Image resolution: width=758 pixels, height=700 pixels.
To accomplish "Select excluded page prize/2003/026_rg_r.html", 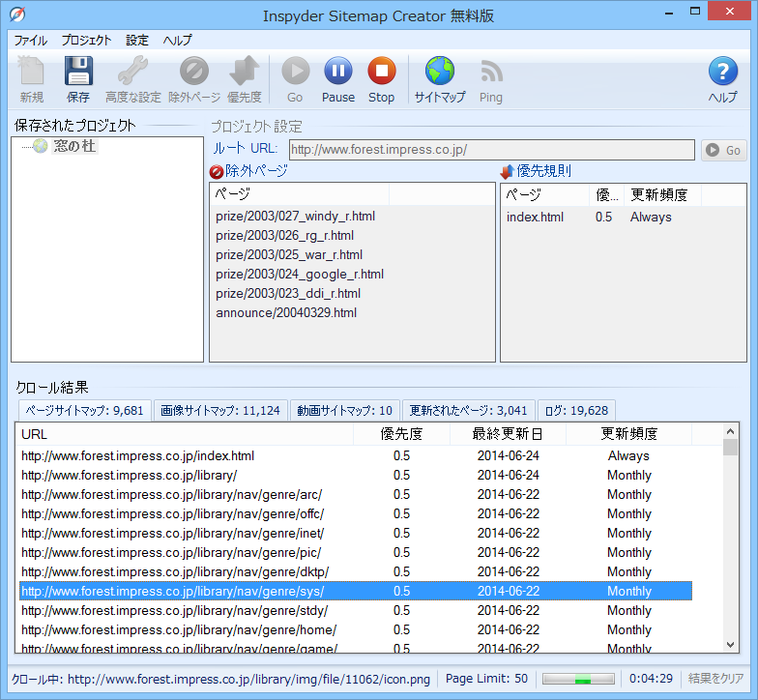I will [x=284, y=236].
